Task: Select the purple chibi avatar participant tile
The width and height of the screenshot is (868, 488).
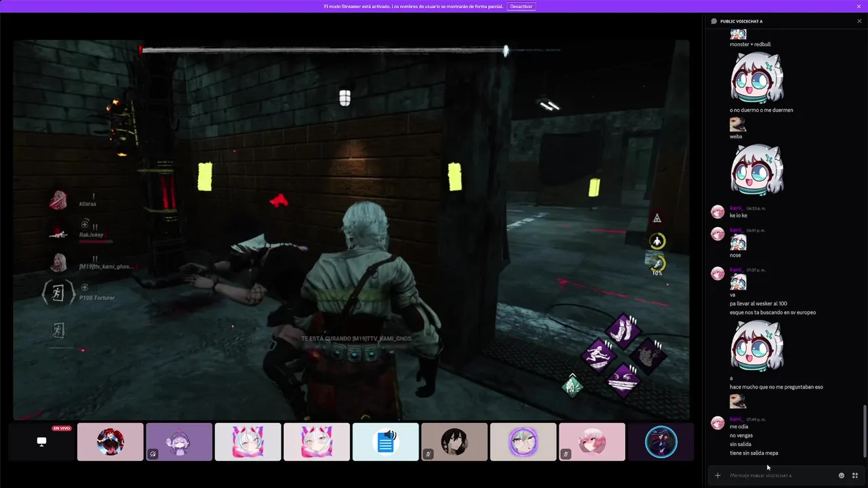Action: click(x=179, y=442)
